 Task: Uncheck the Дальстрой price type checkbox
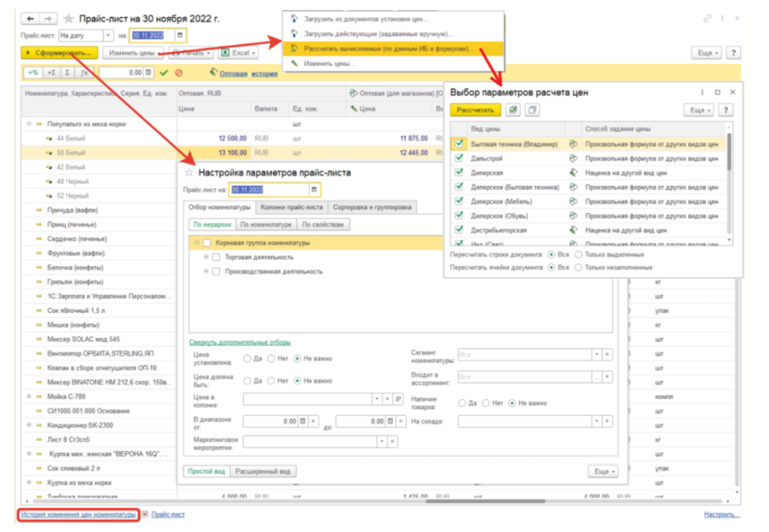point(459,158)
